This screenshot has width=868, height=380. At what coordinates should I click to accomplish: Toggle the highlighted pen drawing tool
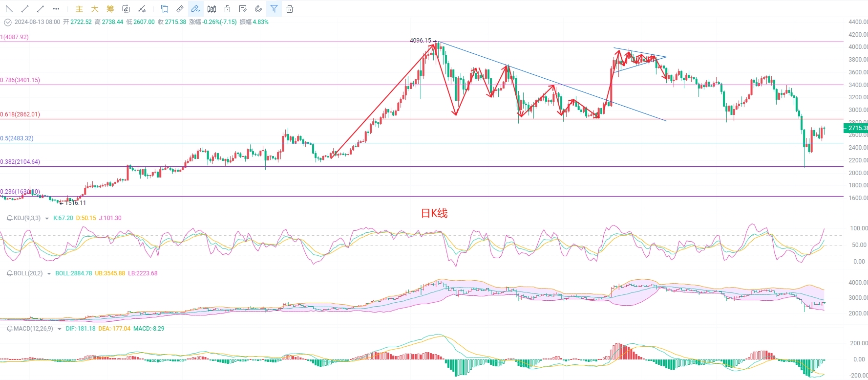(196, 9)
